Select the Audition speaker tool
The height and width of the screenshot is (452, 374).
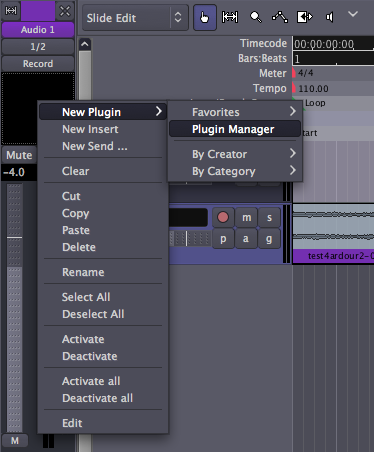point(329,17)
